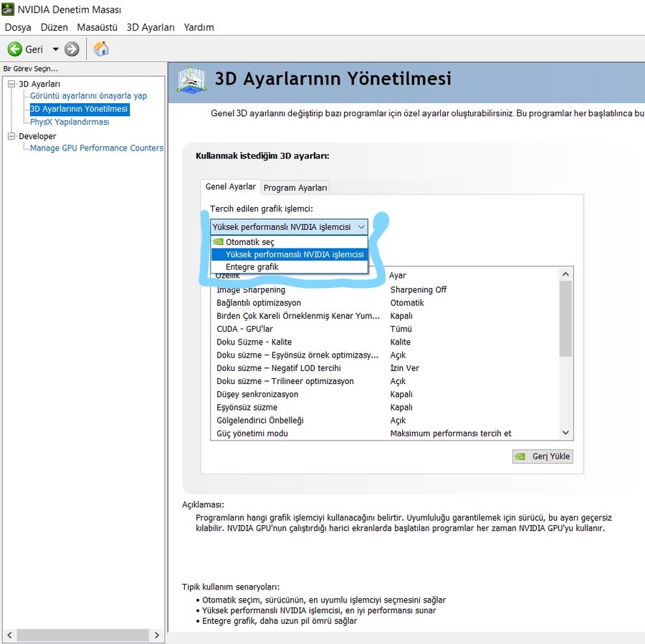The width and height of the screenshot is (645, 644).
Task: Collapse the 3D Ayarları tree node
Action: point(11,84)
